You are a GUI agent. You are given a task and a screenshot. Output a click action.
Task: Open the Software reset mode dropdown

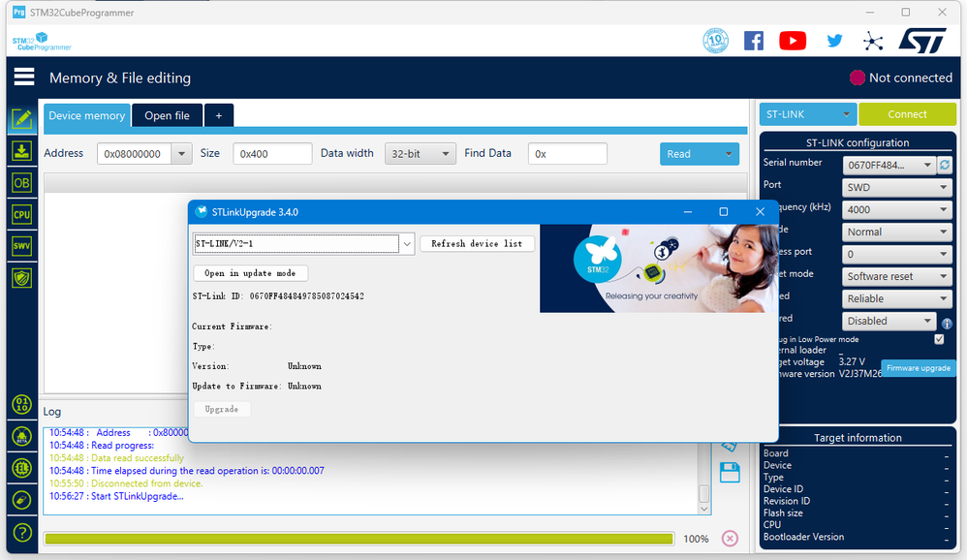tap(896, 276)
